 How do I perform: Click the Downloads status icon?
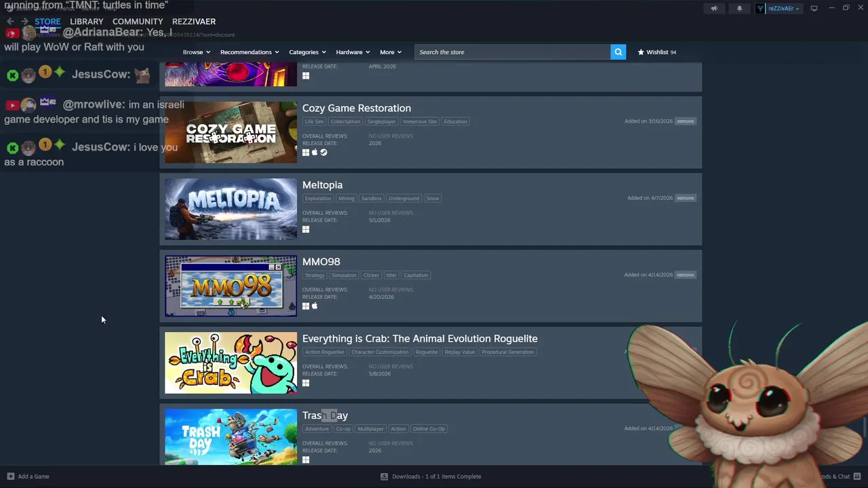pyautogui.click(x=384, y=476)
